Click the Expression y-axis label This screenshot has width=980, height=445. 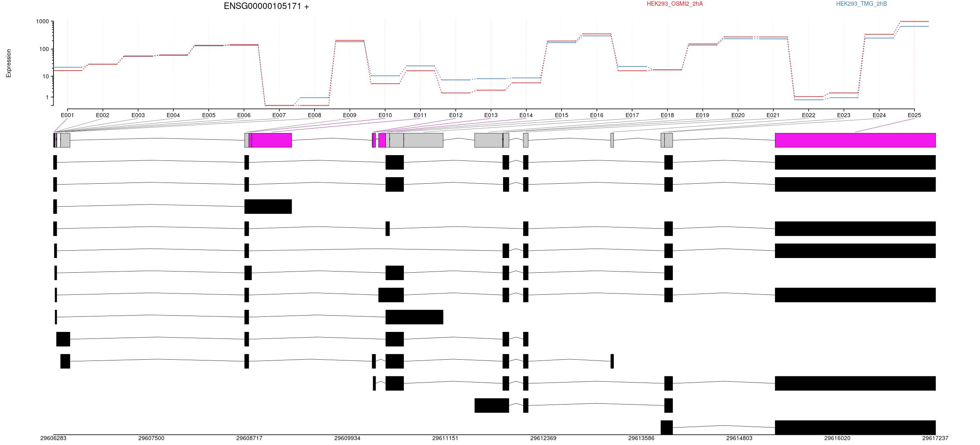[9, 63]
